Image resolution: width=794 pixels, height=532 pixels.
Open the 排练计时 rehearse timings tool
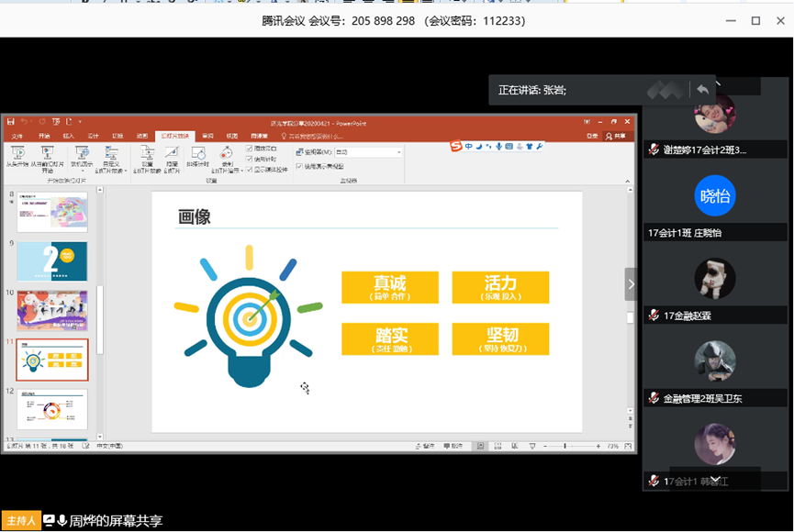tap(199, 157)
